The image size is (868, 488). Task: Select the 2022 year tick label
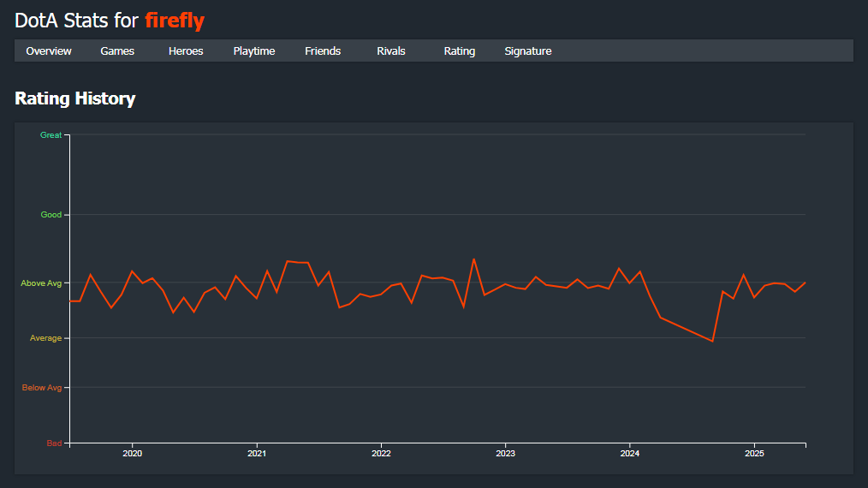pyautogui.click(x=381, y=454)
